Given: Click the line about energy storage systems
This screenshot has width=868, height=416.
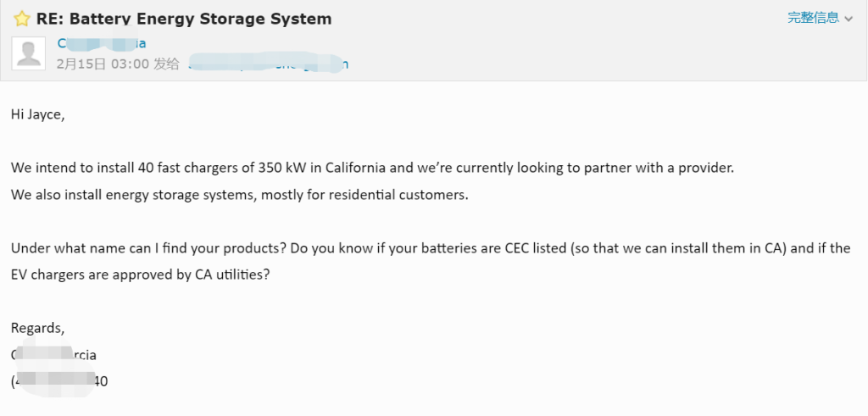Looking at the screenshot, I should point(239,195).
